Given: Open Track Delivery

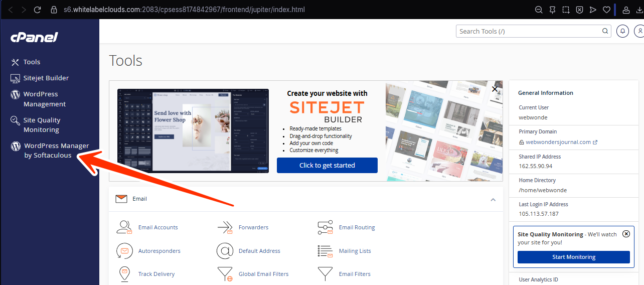Looking at the screenshot, I should 156,274.
